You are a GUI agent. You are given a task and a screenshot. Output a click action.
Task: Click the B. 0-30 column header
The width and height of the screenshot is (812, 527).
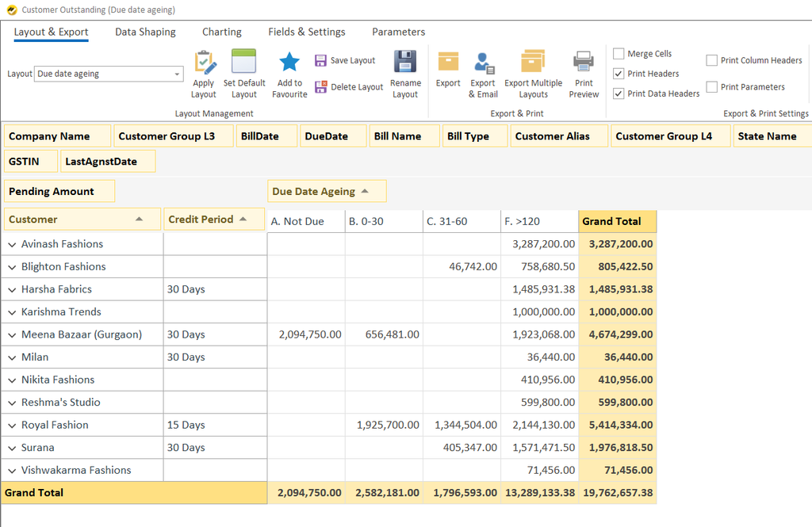tap(384, 221)
